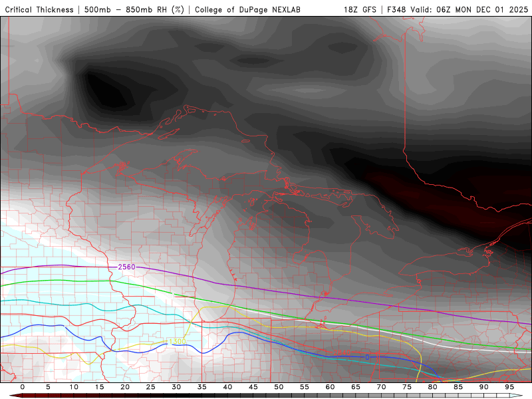Screen dimensions: 532x399
Task: Click the colorbar tick label "95"
Action: point(509,387)
